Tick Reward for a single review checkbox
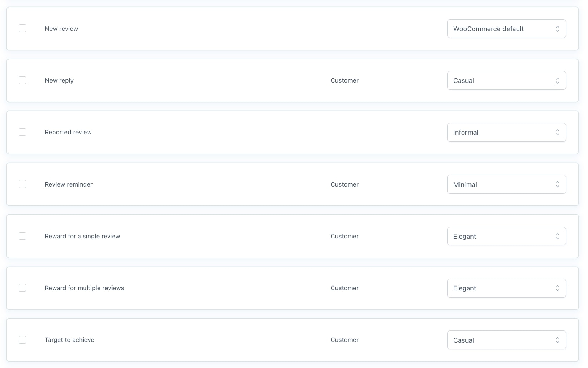 coord(22,236)
